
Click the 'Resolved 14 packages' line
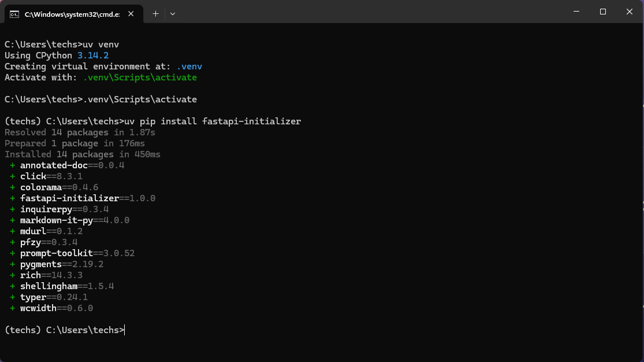80,132
